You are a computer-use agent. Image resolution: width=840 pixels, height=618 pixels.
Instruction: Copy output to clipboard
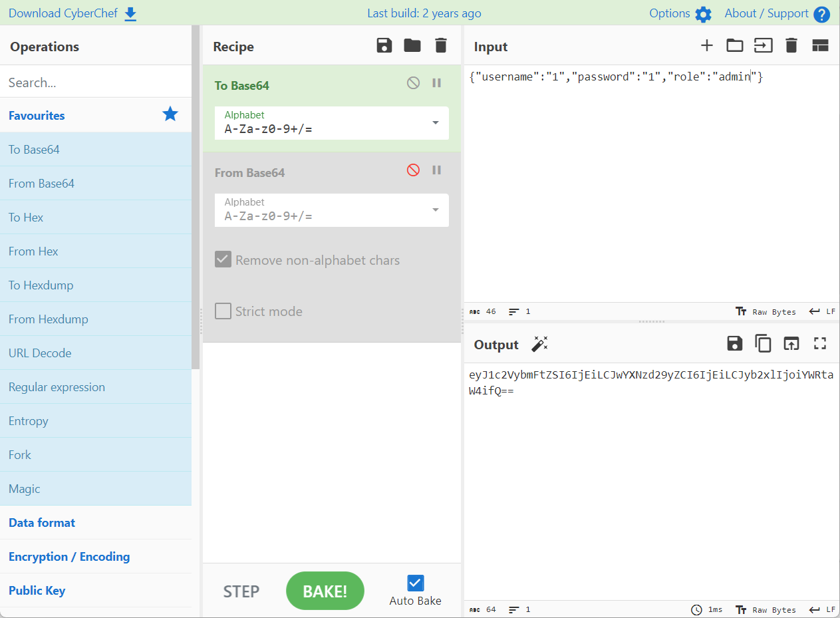pos(762,343)
